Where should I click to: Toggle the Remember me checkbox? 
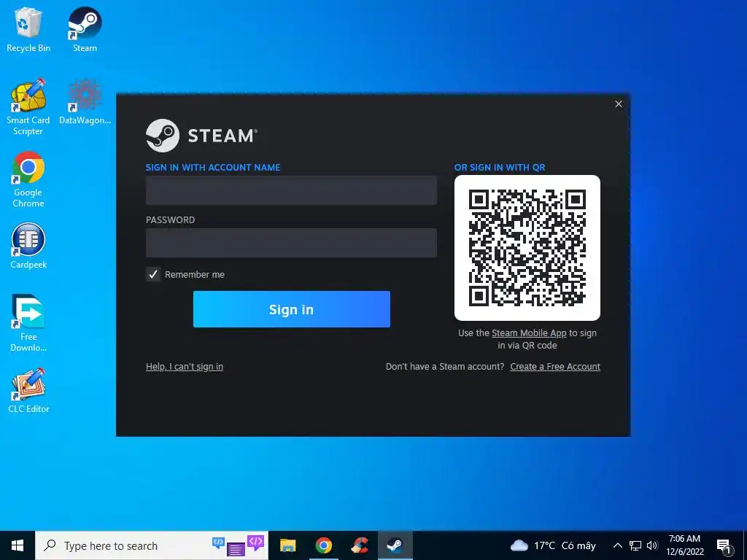[x=153, y=274]
